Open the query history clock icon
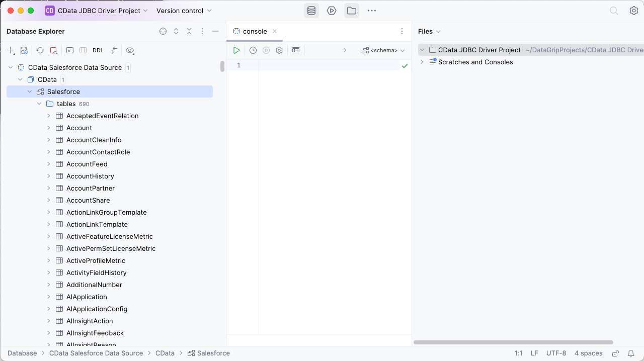The image size is (644, 361). click(253, 50)
